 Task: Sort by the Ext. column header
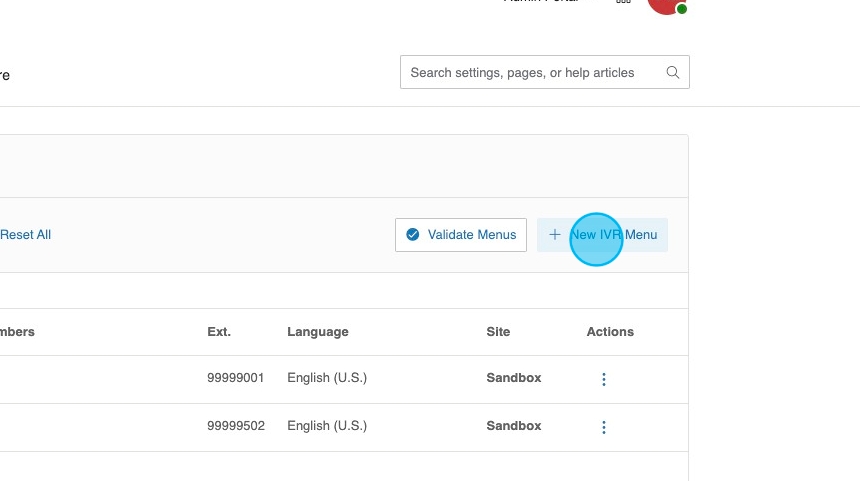pos(219,332)
